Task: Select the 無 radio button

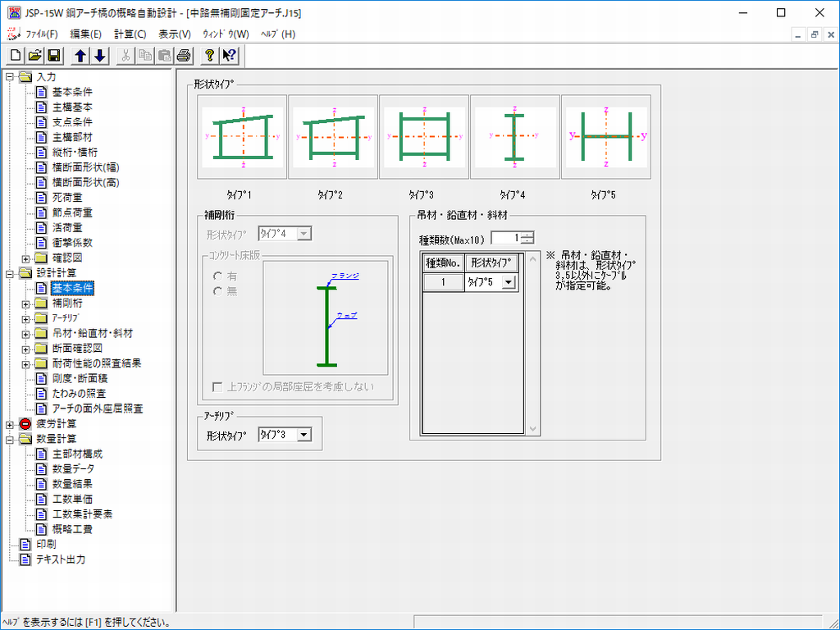Action: coord(218,291)
